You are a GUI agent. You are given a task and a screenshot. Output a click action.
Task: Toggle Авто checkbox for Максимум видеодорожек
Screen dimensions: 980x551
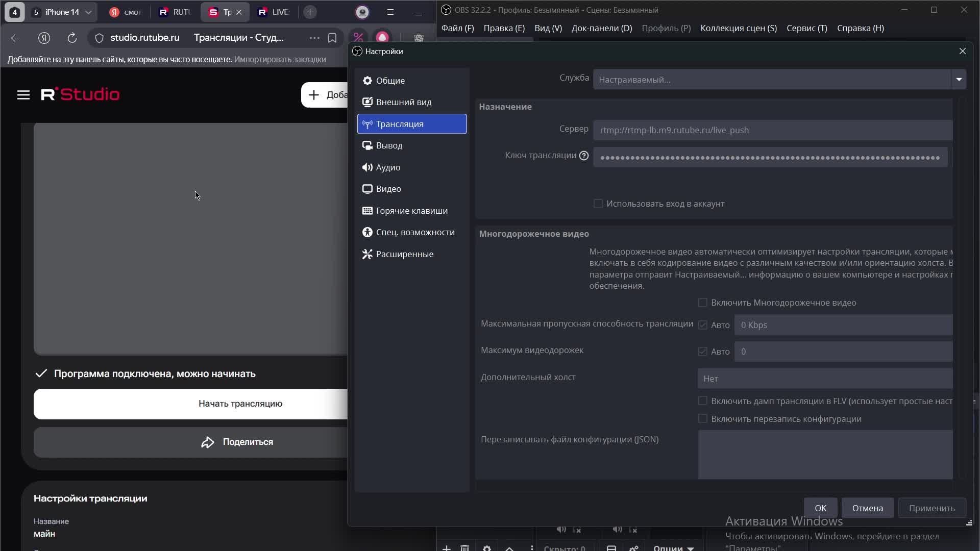[703, 352]
